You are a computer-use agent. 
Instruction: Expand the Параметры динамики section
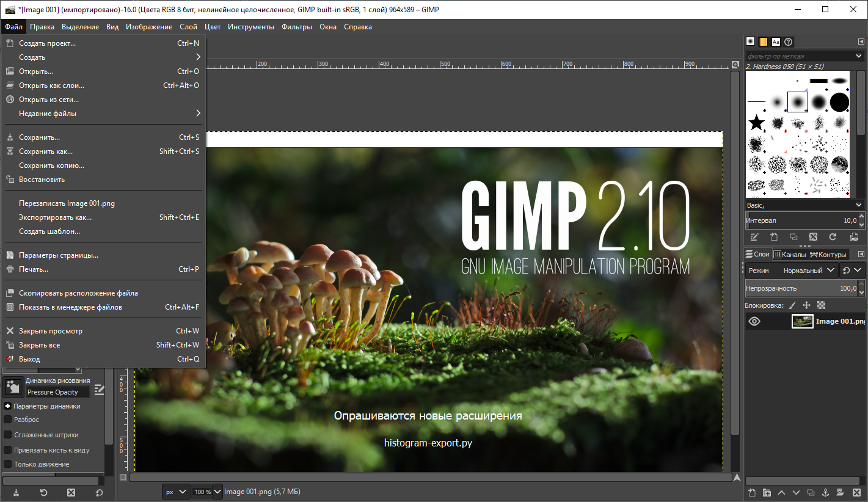coord(7,406)
